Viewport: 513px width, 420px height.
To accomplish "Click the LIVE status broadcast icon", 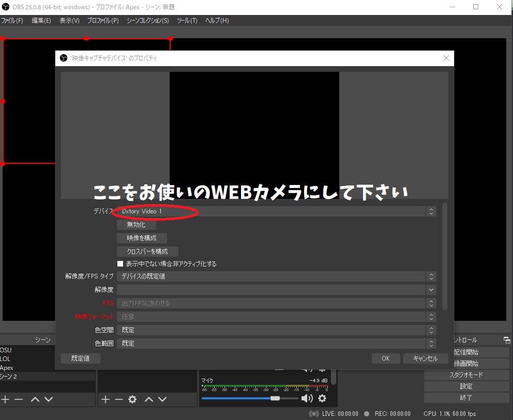I will [x=314, y=414].
